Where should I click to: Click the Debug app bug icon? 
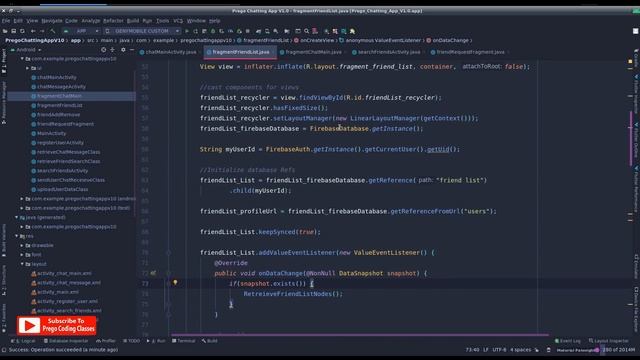(x=213, y=31)
